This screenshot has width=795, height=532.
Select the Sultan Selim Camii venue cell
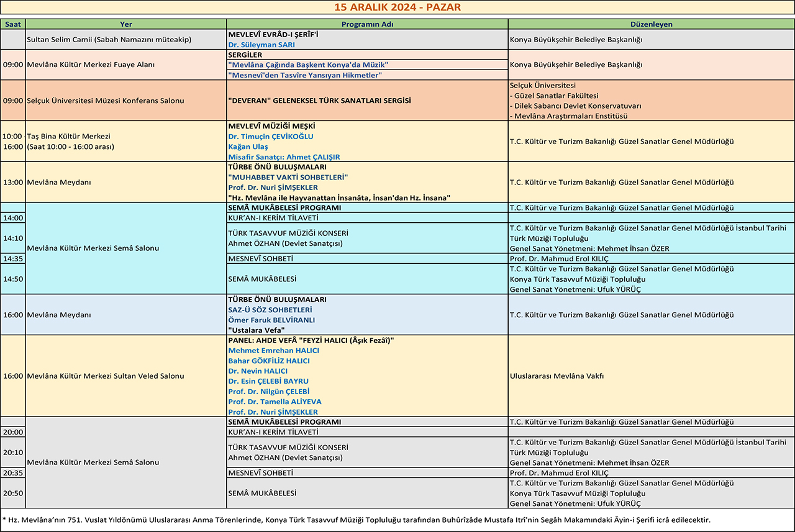[x=109, y=40]
